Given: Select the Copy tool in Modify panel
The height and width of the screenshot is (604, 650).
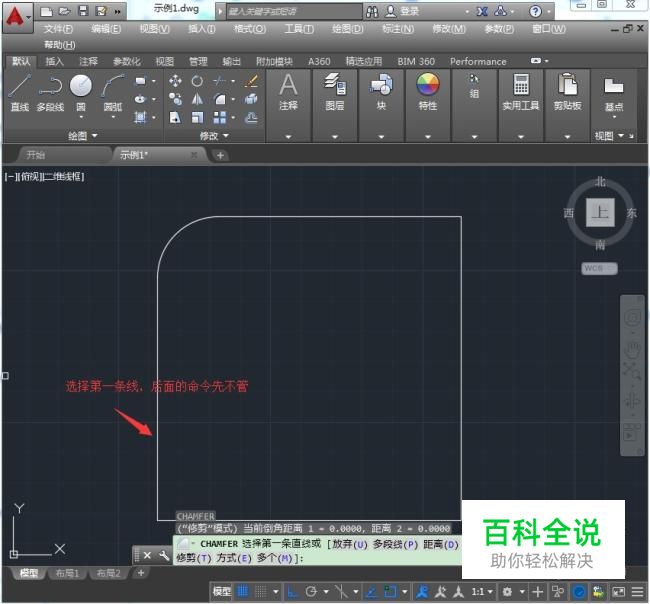Looking at the screenshot, I should tap(175, 99).
